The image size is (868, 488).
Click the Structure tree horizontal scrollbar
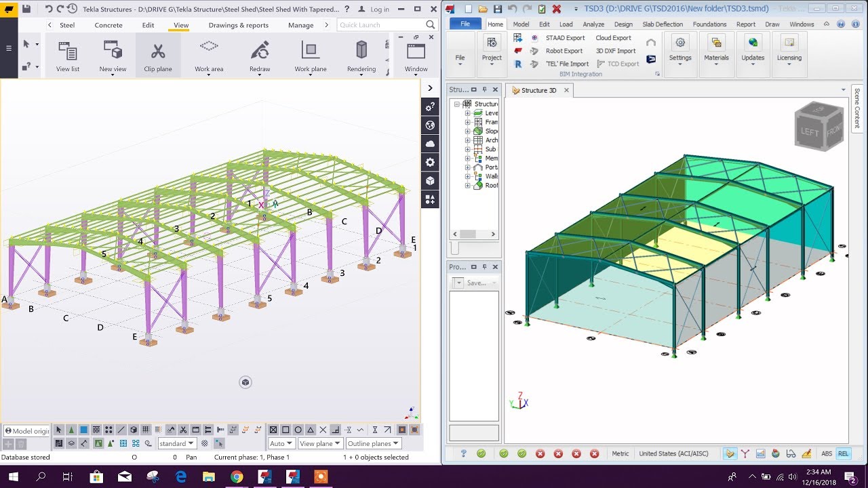click(x=474, y=234)
